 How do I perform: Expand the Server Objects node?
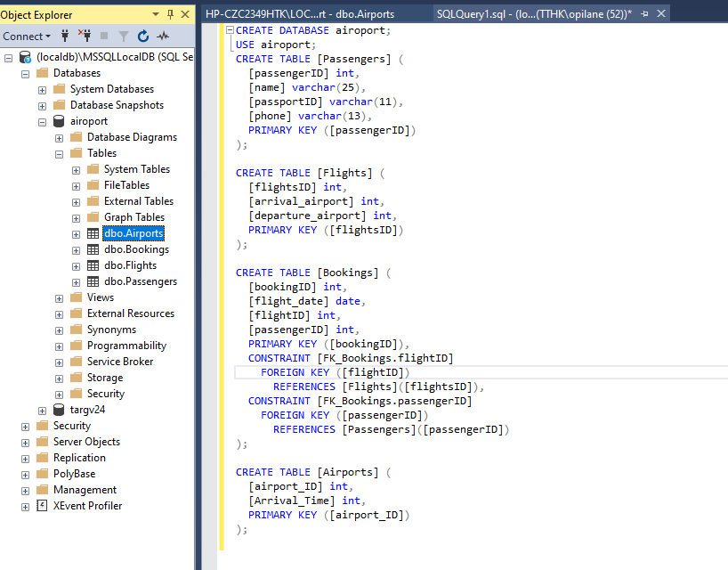point(25,443)
